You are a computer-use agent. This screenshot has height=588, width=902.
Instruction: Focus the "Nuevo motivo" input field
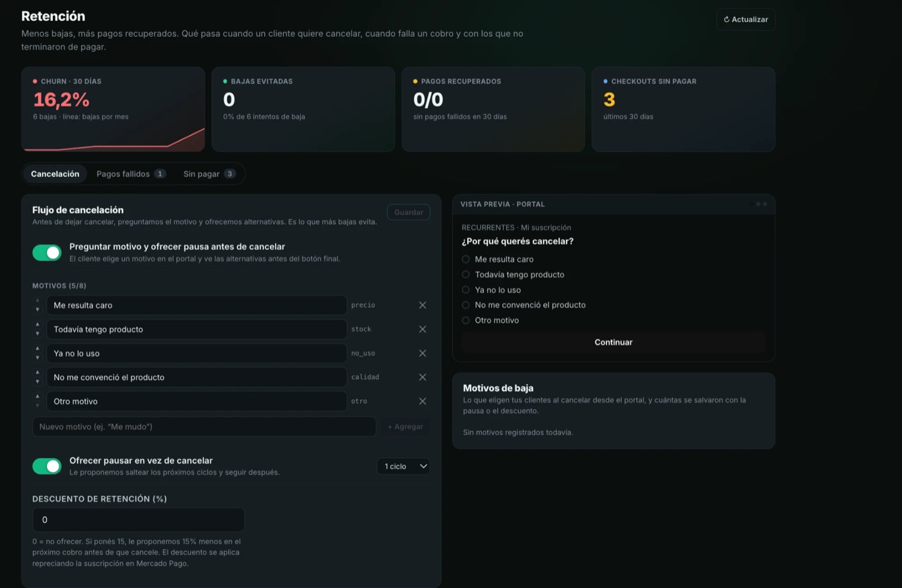(x=204, y=426)
